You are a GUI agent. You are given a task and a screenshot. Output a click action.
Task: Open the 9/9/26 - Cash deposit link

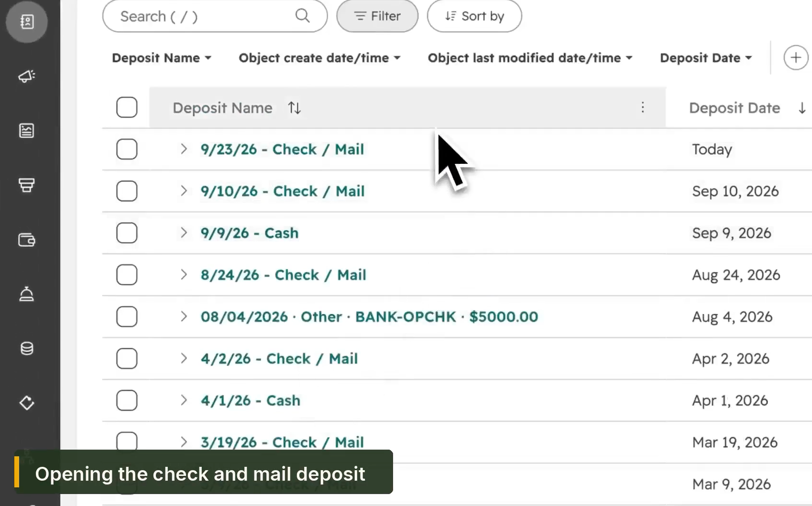coord(250,233)
